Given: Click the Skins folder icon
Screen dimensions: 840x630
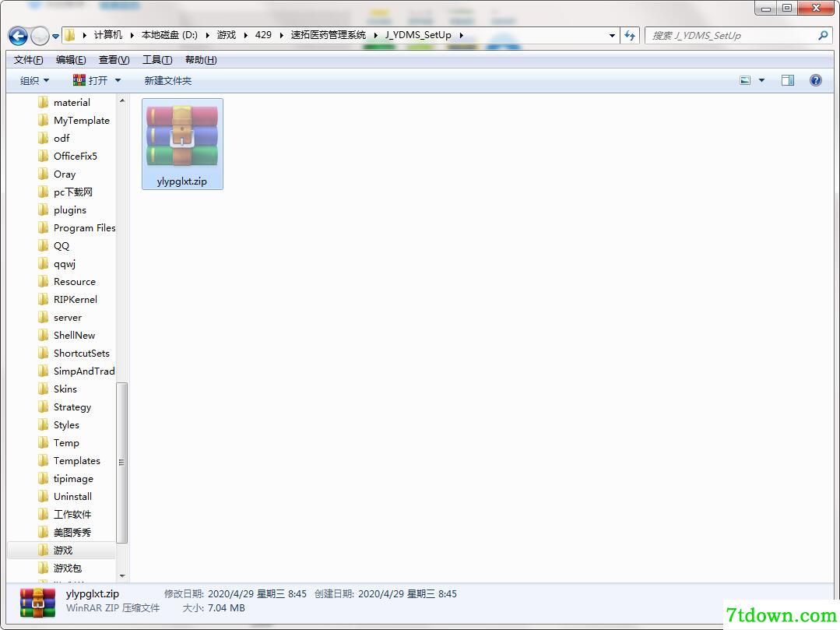Looking at the screenshot, I should [44, 389].
